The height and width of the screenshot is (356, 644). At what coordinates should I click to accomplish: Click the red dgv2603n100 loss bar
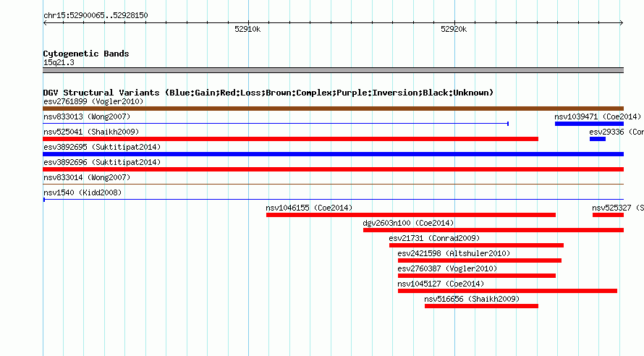[x=493, y=230]
